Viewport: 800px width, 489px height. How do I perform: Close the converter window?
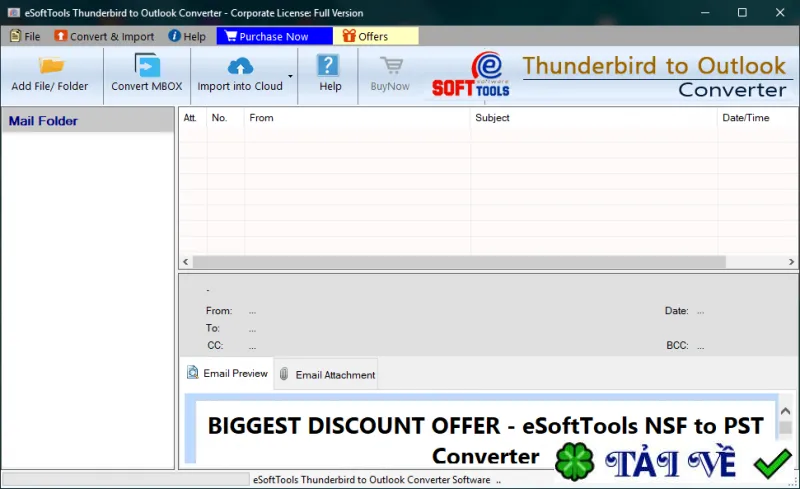[x=780, y=13]
